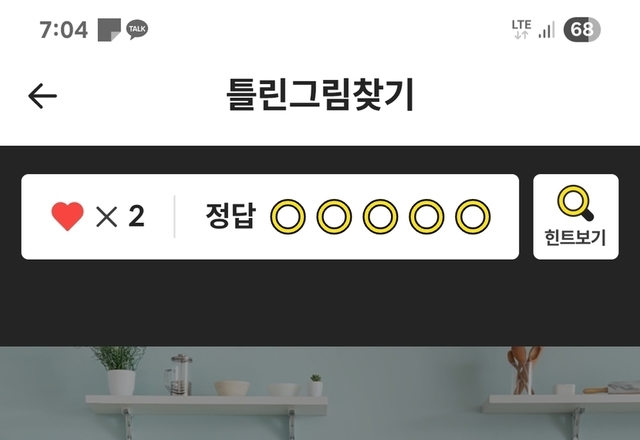Tap the wooden utensils in the jar
The width and height of the screenshot is (640, 440).
point(524,370)
